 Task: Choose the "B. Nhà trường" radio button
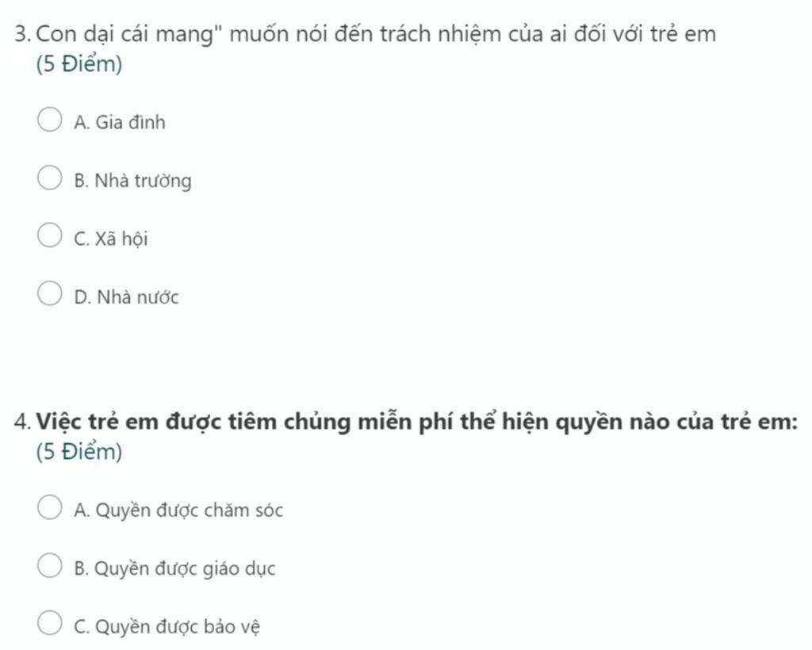[x=49, y=180]
